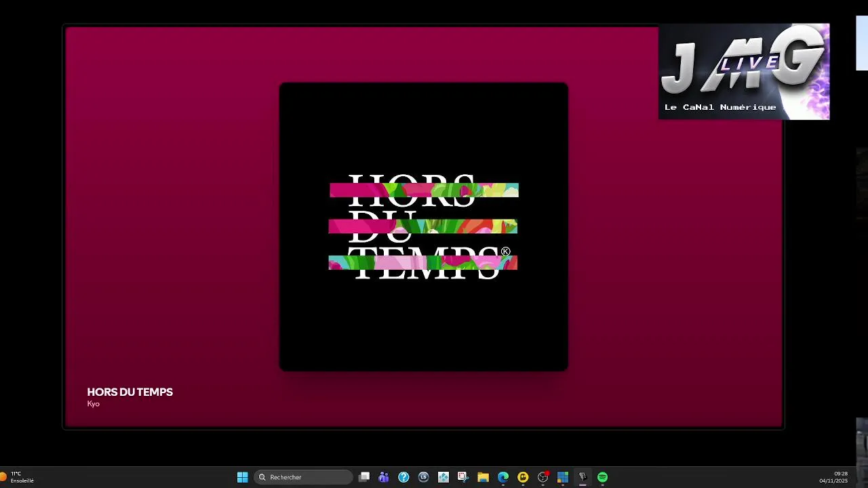Image resolution: width=868 pixels, height=488 pixels.
Task: Click the Rechercher search box
Action: (303, 477)
